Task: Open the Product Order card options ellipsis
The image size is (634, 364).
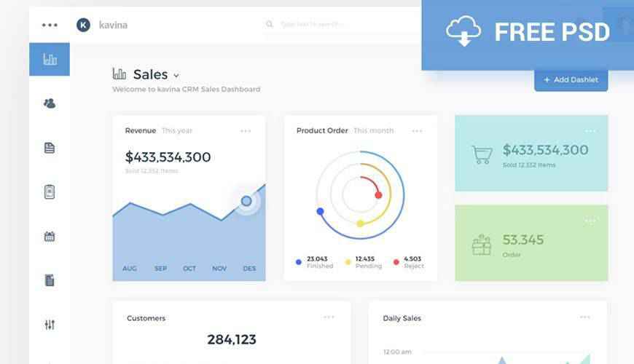Action: (x=417, y=131)
